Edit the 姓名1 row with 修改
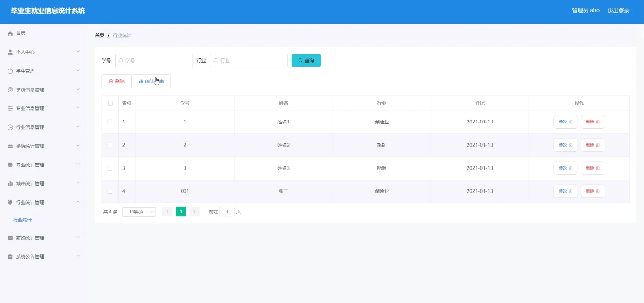 click(566, 122)
